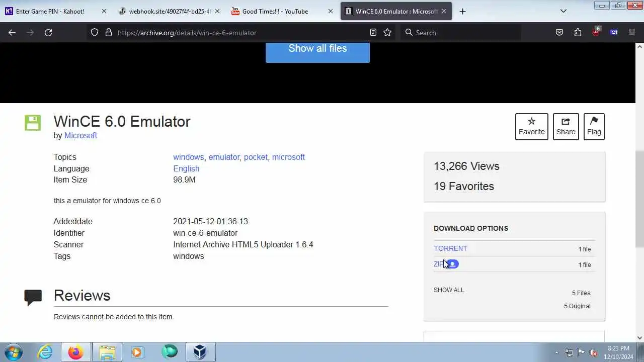Click the muted volume tray icon
The image size is (644, 362).
tap(593, 352)
